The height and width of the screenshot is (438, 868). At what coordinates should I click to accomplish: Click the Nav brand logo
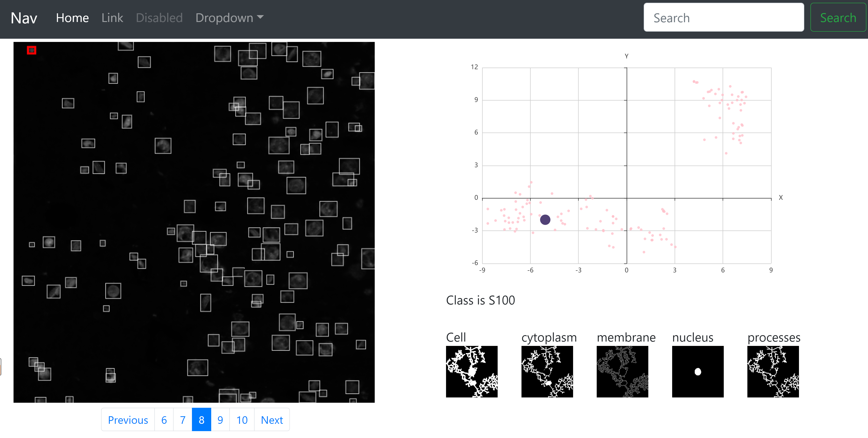[x=24, y=18]
